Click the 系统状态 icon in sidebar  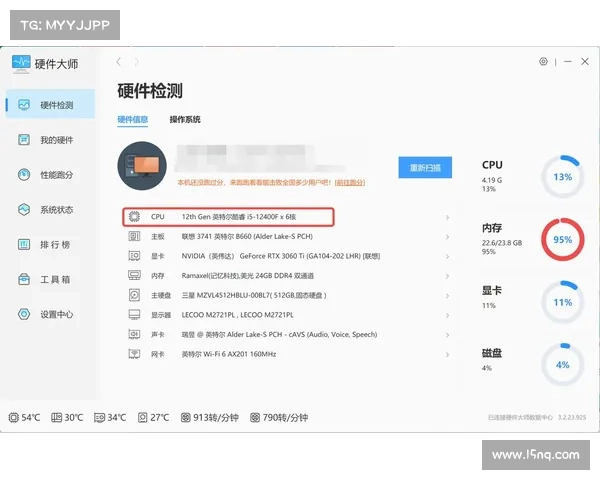pos(24,209)
